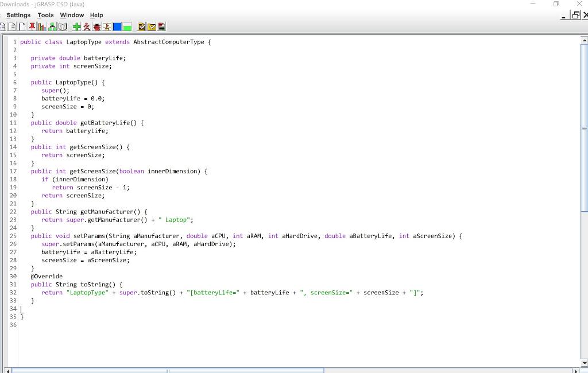The width and height of the screenshot is (588, 373).
Task: Open documentation with the open book icon
Action: click(63, 26)
